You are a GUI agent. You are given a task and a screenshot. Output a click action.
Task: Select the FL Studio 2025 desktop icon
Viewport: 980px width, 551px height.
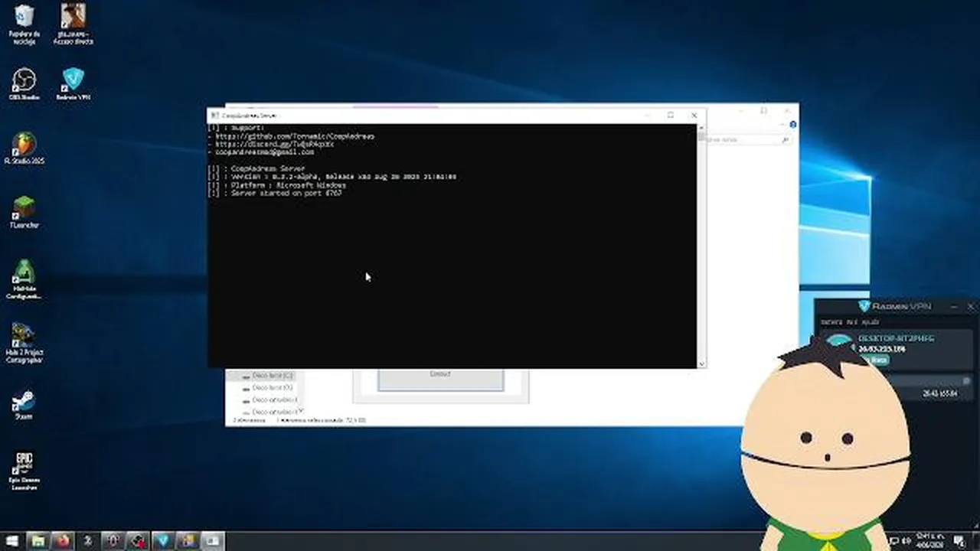24,148
